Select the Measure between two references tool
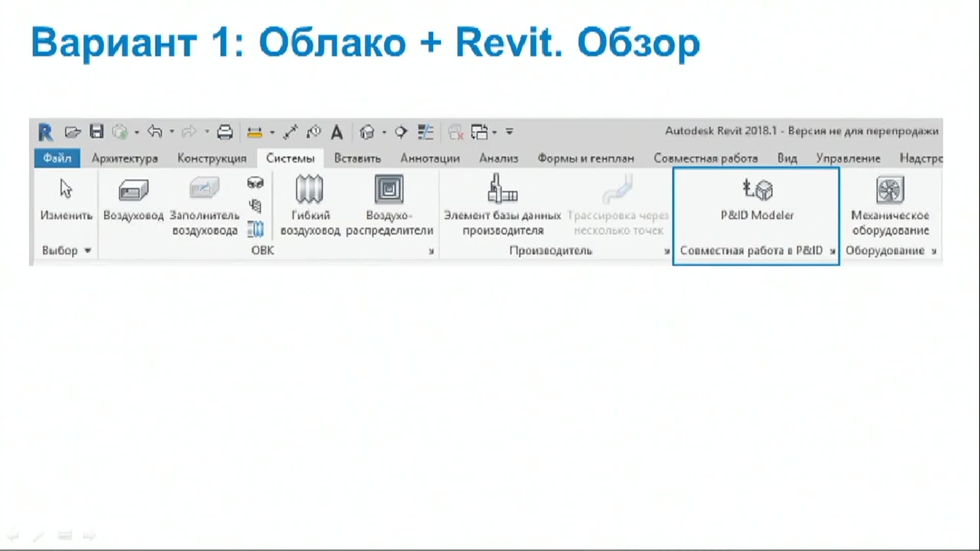 click(x=254, y=133)
